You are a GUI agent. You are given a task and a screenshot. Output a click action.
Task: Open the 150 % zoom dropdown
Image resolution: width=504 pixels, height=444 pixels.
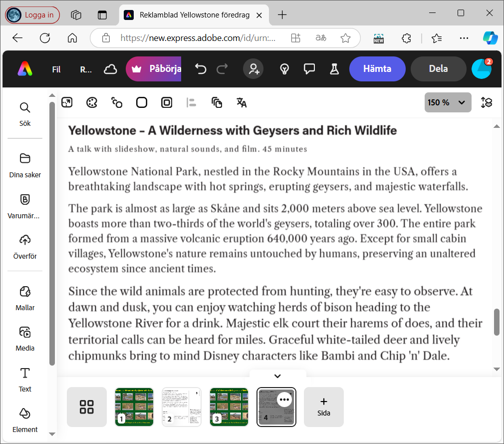tap(448, 102)
